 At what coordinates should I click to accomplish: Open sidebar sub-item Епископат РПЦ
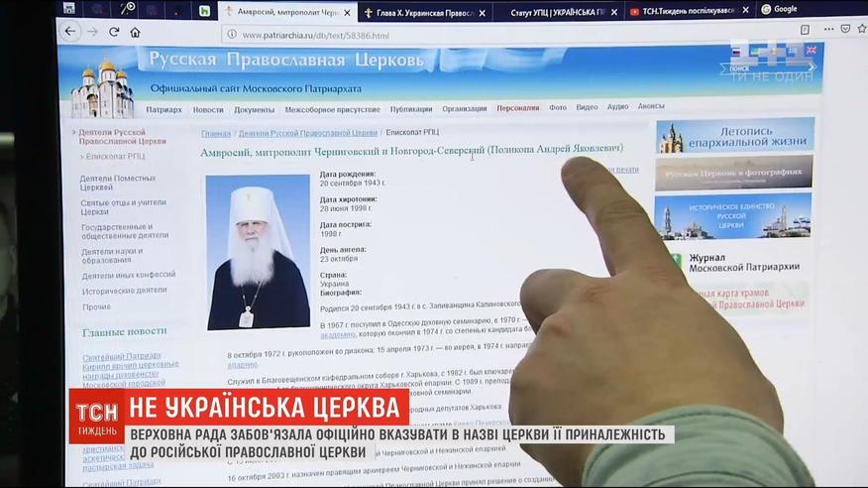[x=115, y=156]
